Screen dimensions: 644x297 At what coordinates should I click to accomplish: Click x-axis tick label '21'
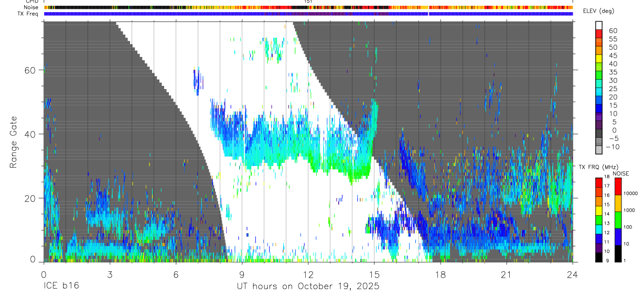tap(506, 274)
